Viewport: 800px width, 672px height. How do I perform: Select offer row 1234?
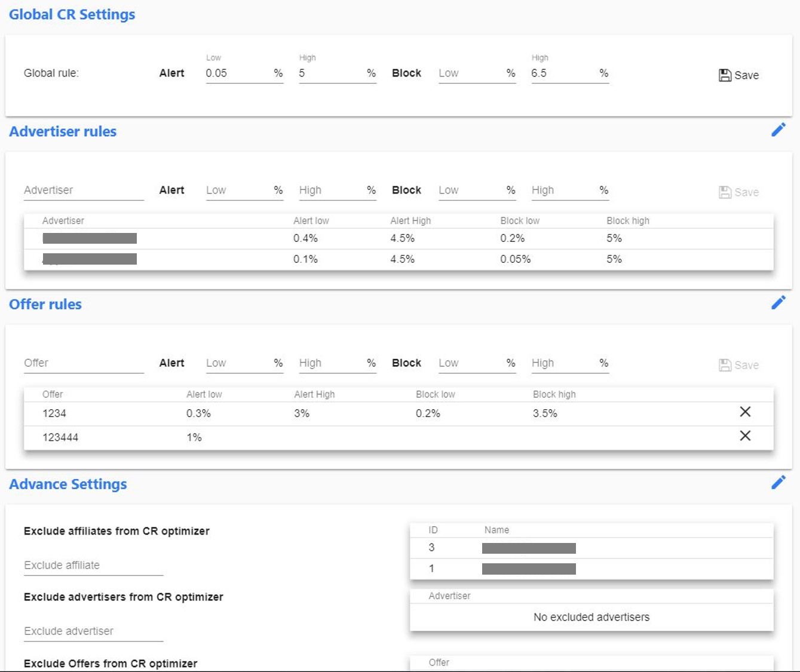[399, 413]
